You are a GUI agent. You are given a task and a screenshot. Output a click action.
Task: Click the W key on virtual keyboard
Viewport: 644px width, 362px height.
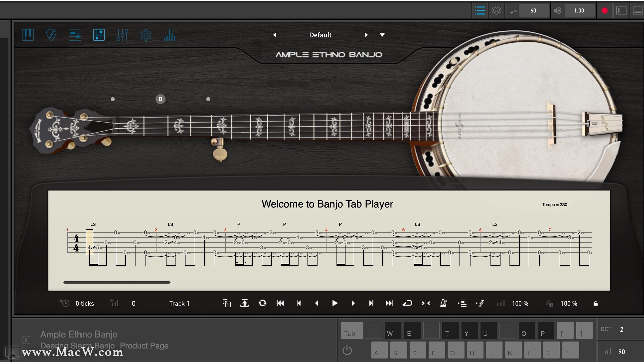[393, 330]
